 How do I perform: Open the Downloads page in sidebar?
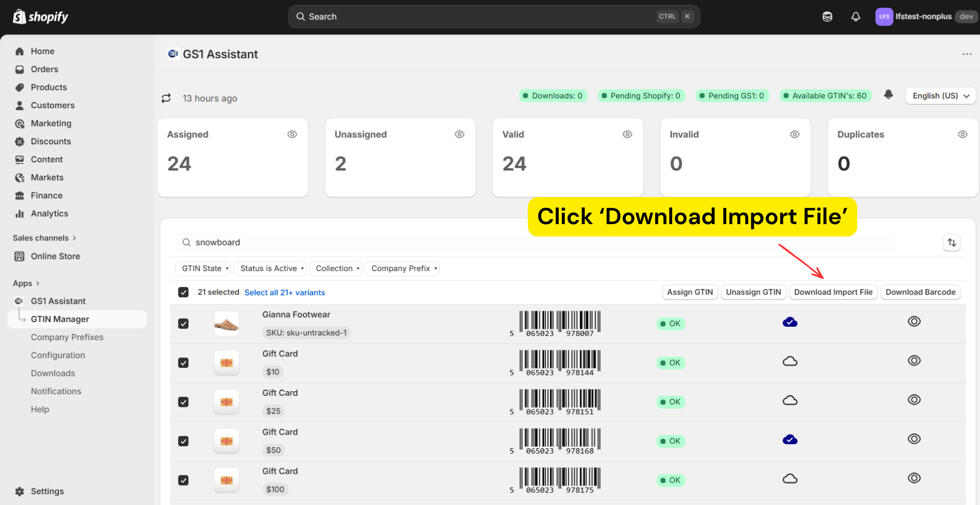coord(53,373)
